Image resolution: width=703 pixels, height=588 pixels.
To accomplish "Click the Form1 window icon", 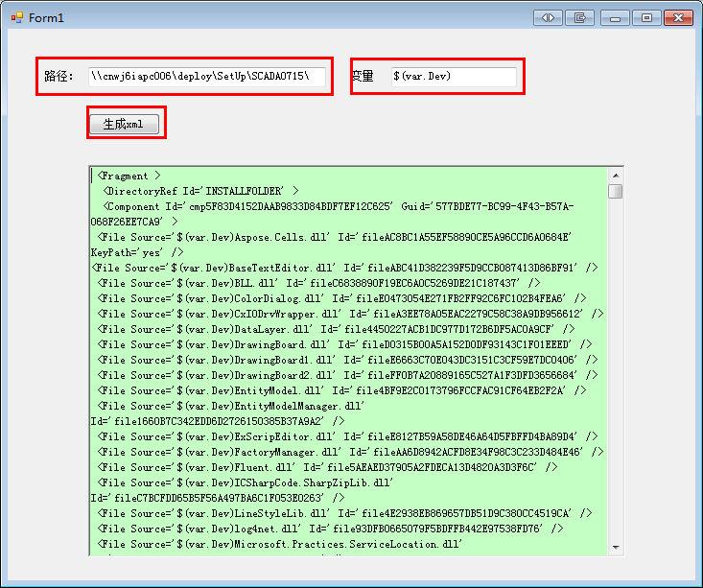I will pos(17,17).
